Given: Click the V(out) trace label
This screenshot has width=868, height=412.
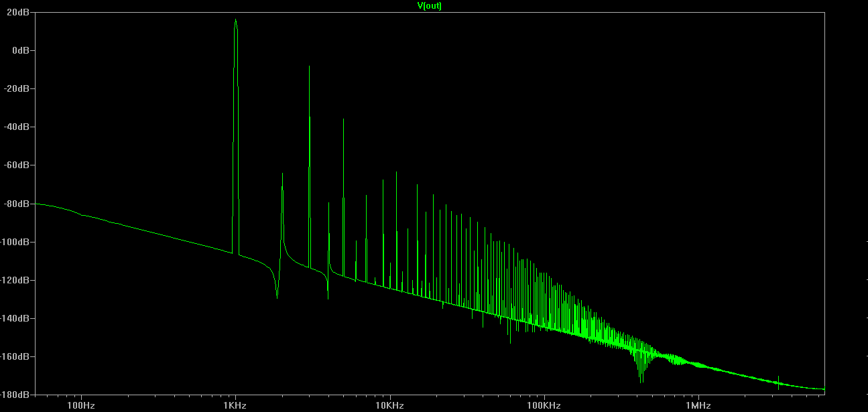Looking at the screenshot, I should (x=430, y=5).
